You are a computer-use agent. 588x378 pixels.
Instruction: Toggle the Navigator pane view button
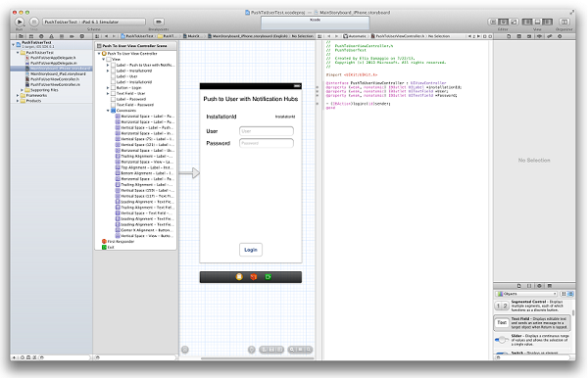(x=527, y=22)
